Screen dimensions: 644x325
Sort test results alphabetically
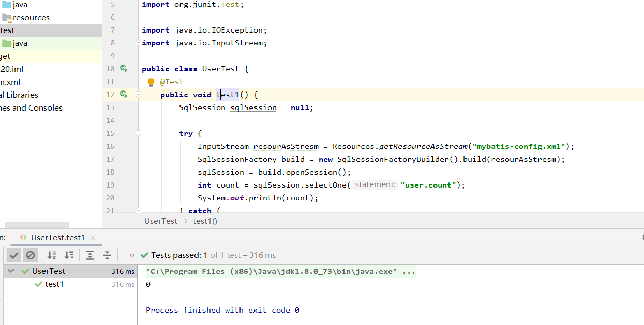pos(52,255)
